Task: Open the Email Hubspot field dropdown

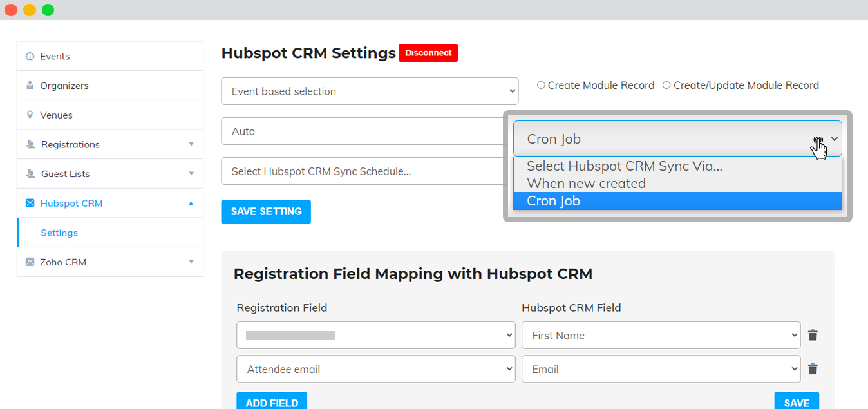Action: [x=661, y=369]
